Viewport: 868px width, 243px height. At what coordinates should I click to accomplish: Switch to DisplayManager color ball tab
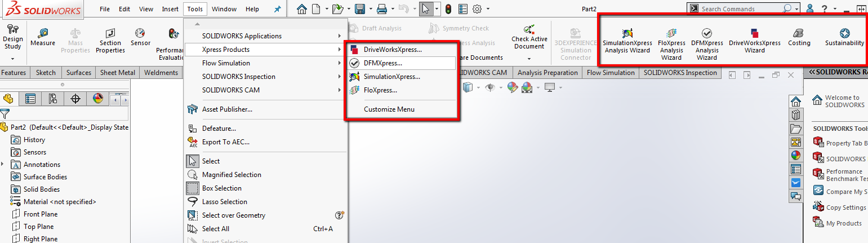(98, 99)
